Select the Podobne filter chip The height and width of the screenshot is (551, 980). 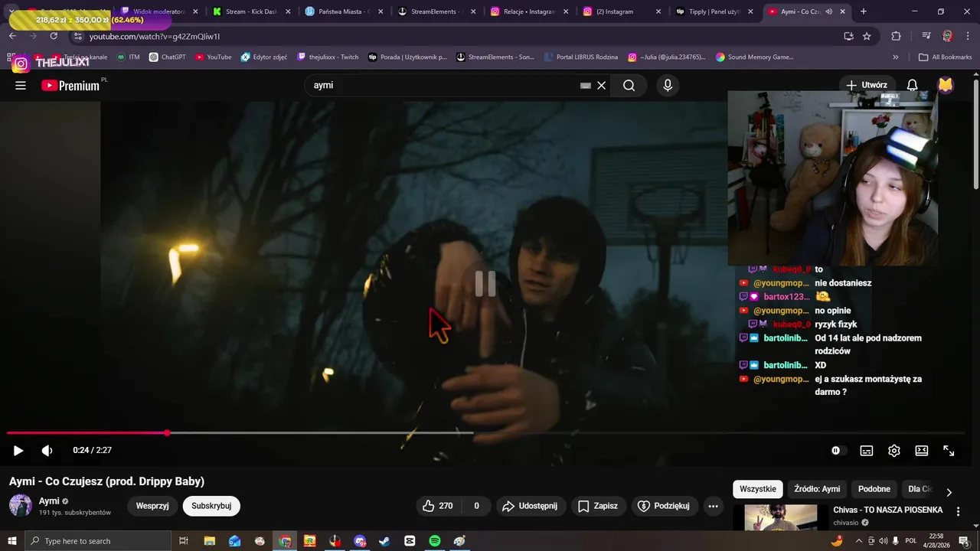874,489
